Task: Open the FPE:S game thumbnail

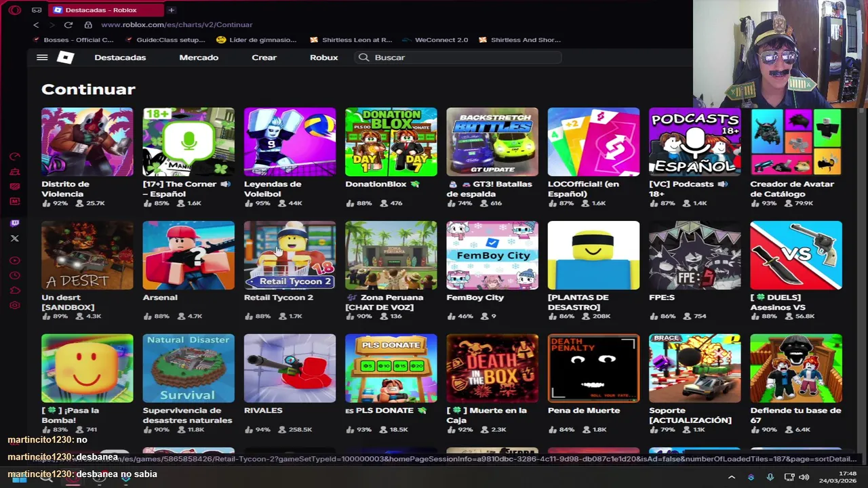Action: 694,255
